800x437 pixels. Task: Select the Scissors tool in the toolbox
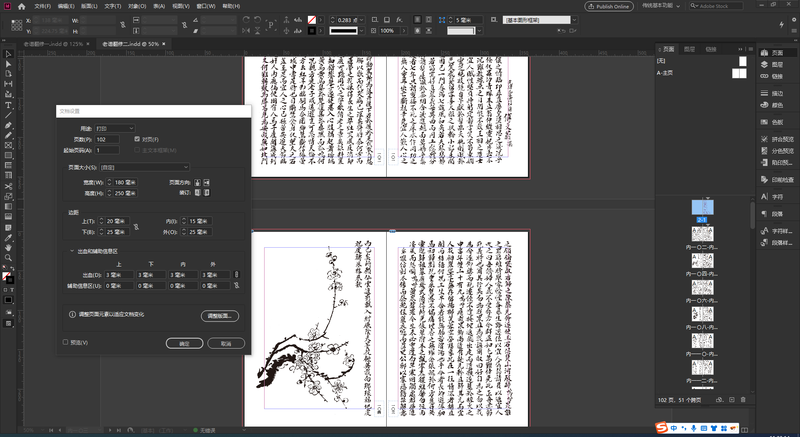click(8, 186)
